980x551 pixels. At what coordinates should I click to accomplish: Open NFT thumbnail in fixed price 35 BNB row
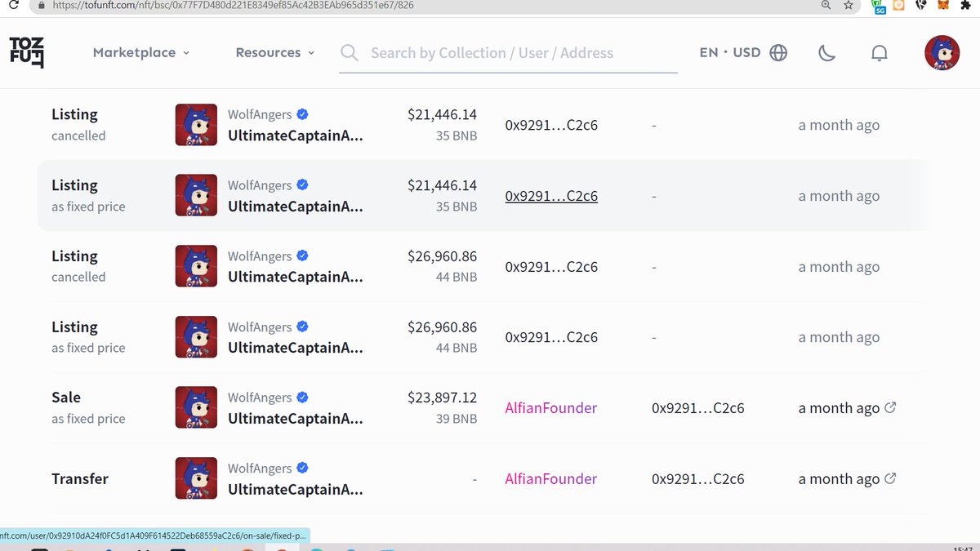click(x=196, y=195)
